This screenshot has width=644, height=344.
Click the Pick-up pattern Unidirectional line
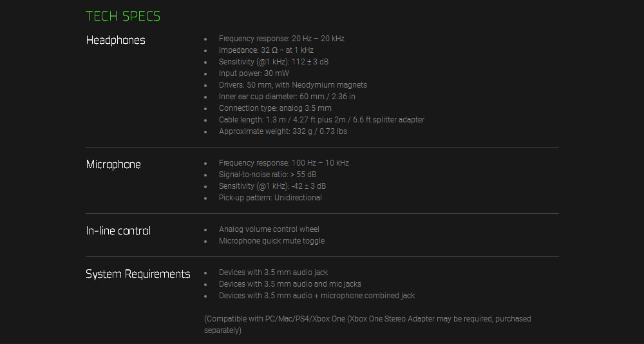270,198
